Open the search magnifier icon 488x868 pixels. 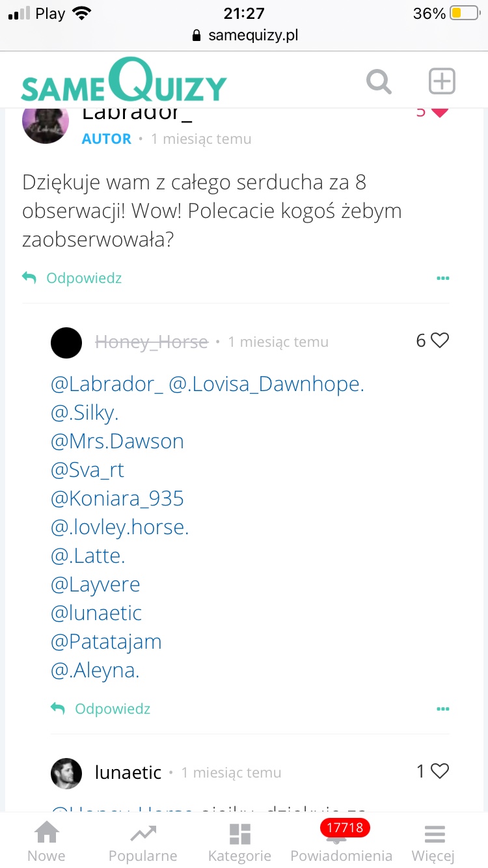click(x=379, y=83)
